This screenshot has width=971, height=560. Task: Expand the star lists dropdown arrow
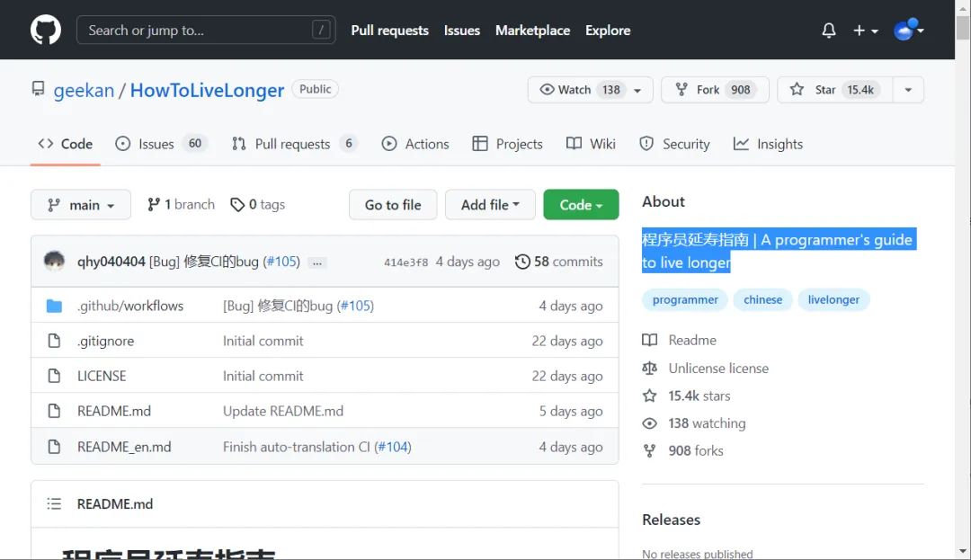click(908, 90)
